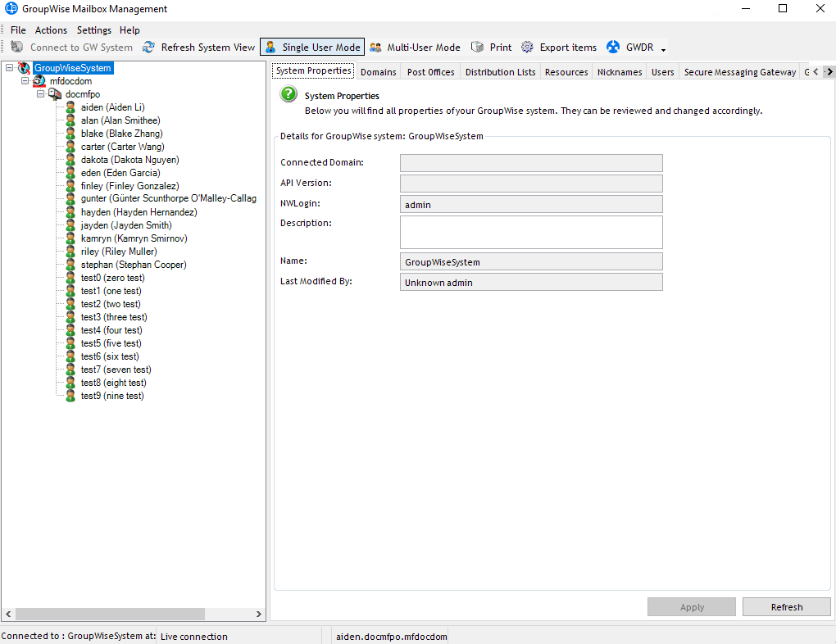The image size is (836, 644).
Task: Click the user icon beside kamryn
Action: [70, 238]
